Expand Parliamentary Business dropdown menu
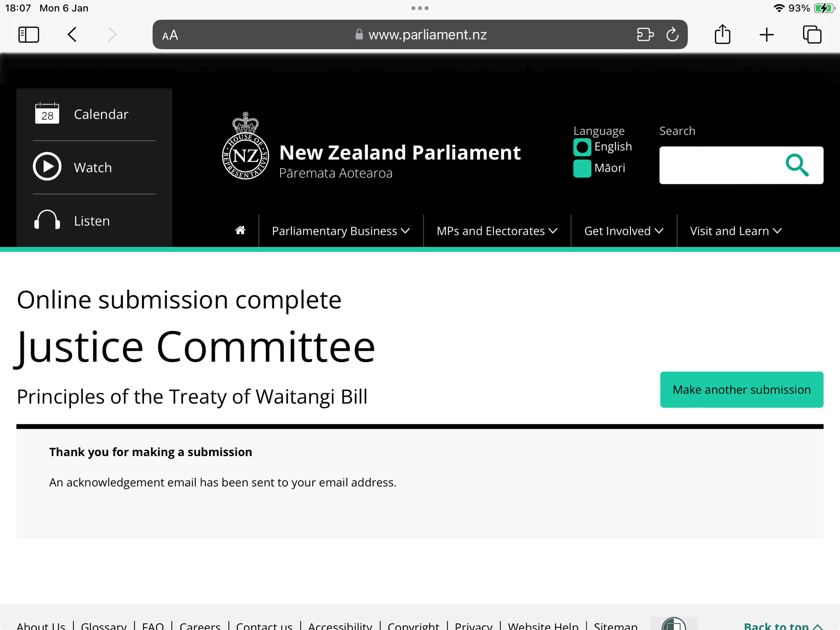This screenshot has height=630, width=840. coord(341,231)
